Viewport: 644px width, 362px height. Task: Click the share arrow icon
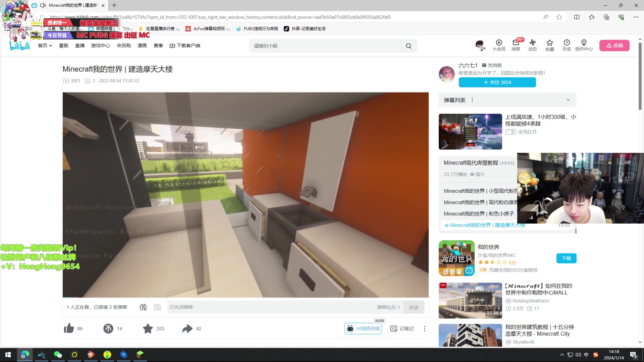(x=187, y=328)
